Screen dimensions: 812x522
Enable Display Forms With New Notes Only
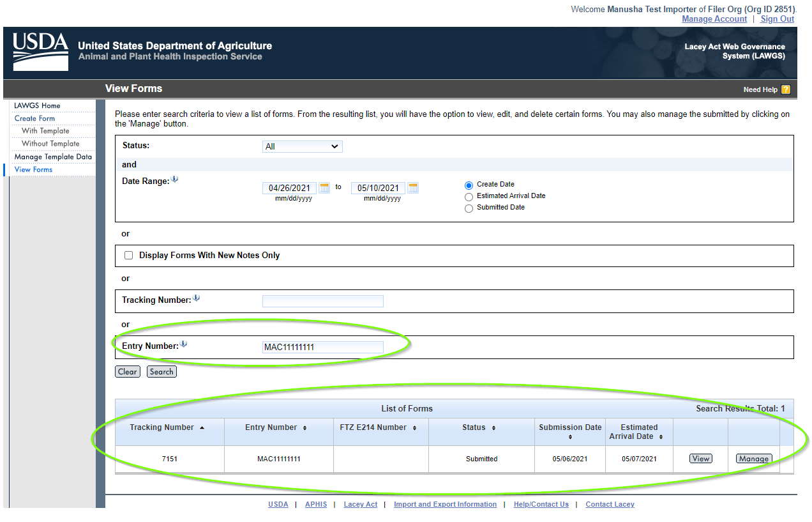(129, 256)
